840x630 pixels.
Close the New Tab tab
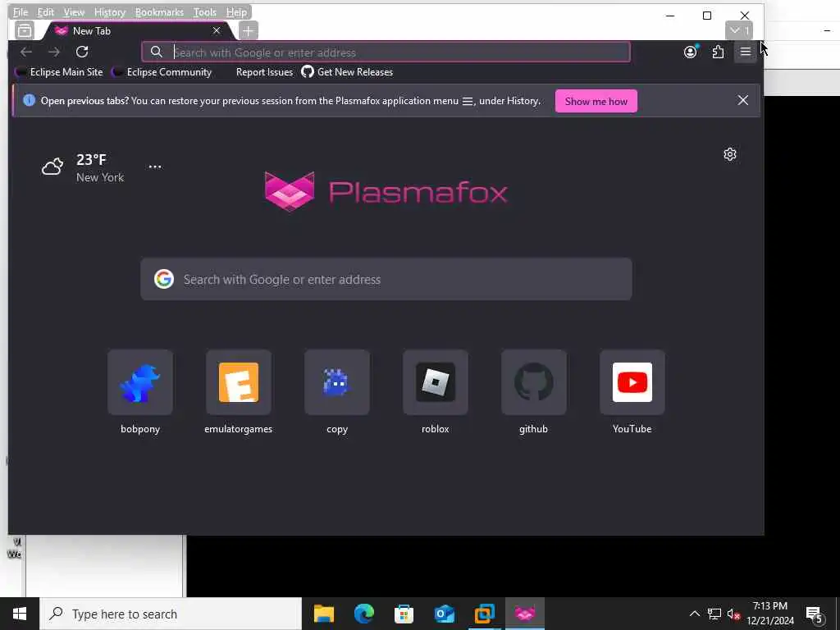[x=217, y=30]
